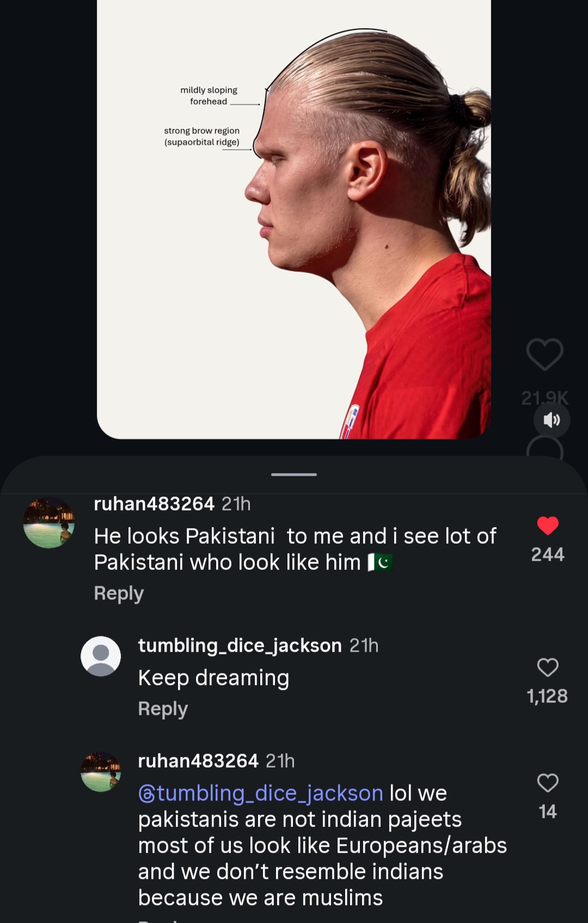Like ruhan483264's reply with 14 likes
Viewport: 588px width, 923px height.
[x=548, y=783]
